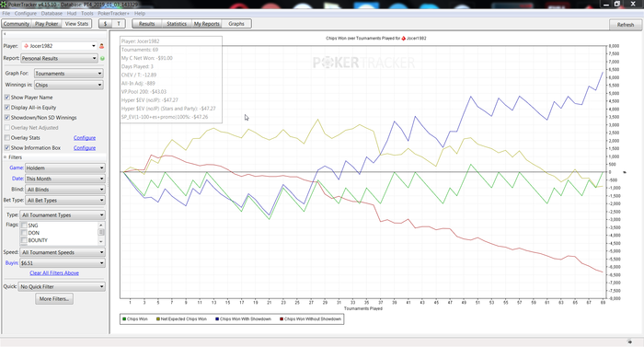
Task: Click the blue Buyin filter label
Action: [12, 263]
